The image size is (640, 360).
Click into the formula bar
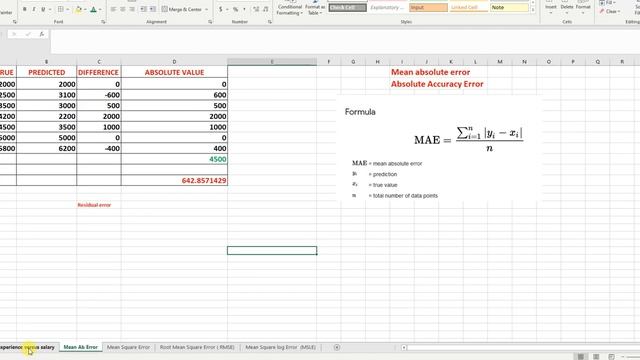[345, 41]
